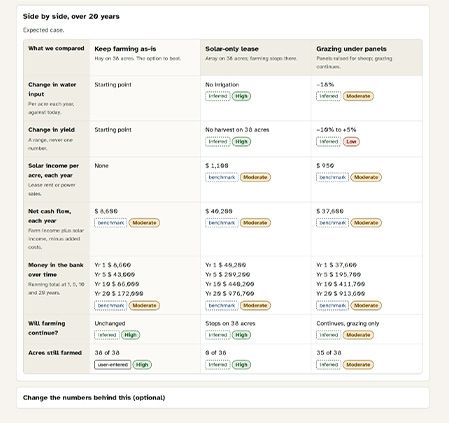Screen dimensions: 449x423
Task: Click the Moderate badge in Keep farming net cash flow
Action: (144, 223)
